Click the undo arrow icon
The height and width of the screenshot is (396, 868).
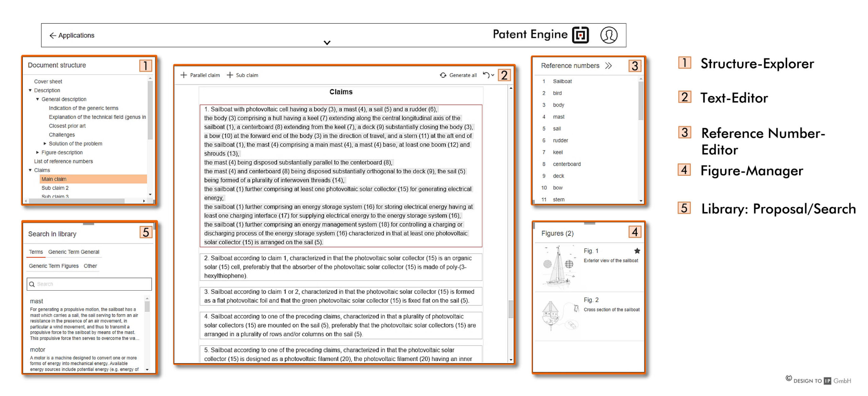point(486,75)
